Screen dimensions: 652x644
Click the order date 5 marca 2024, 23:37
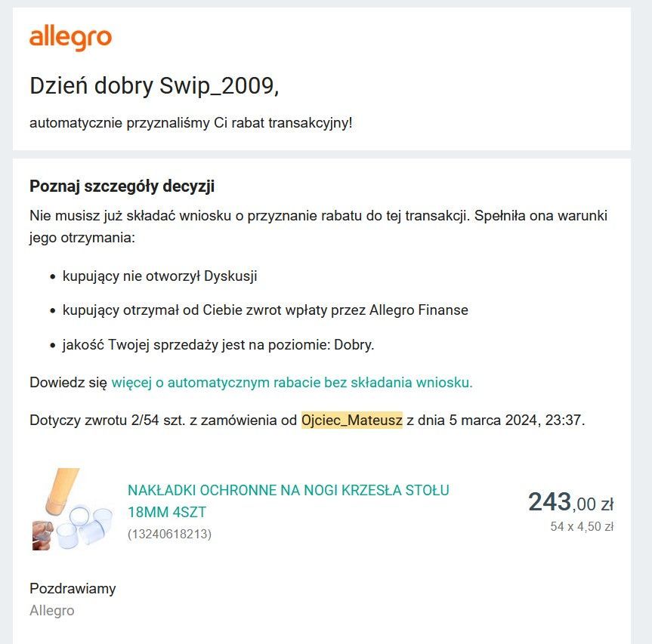click(x=517, y=420)
